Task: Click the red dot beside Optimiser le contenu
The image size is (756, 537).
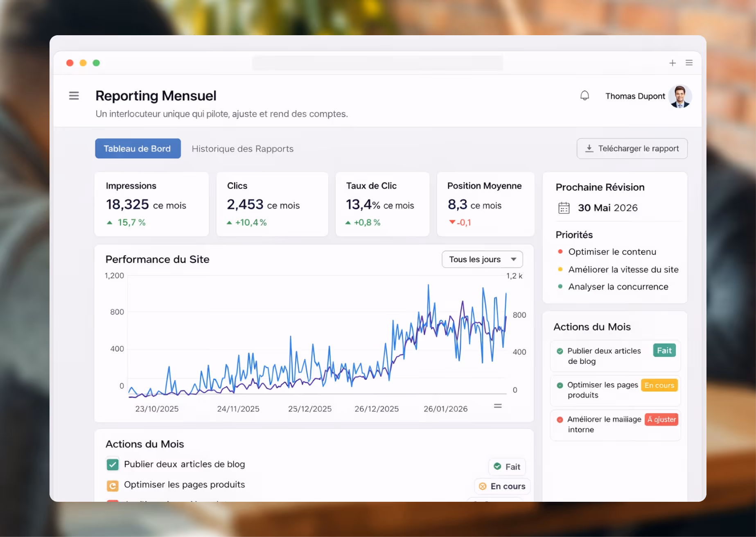Action: point(560,252)
